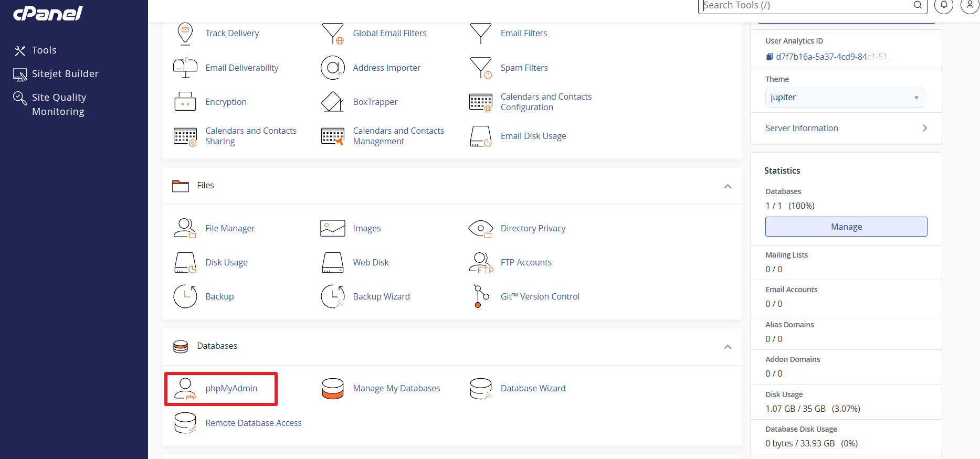Click the Directory Privacy eye icon

click(x=481, y=229)
